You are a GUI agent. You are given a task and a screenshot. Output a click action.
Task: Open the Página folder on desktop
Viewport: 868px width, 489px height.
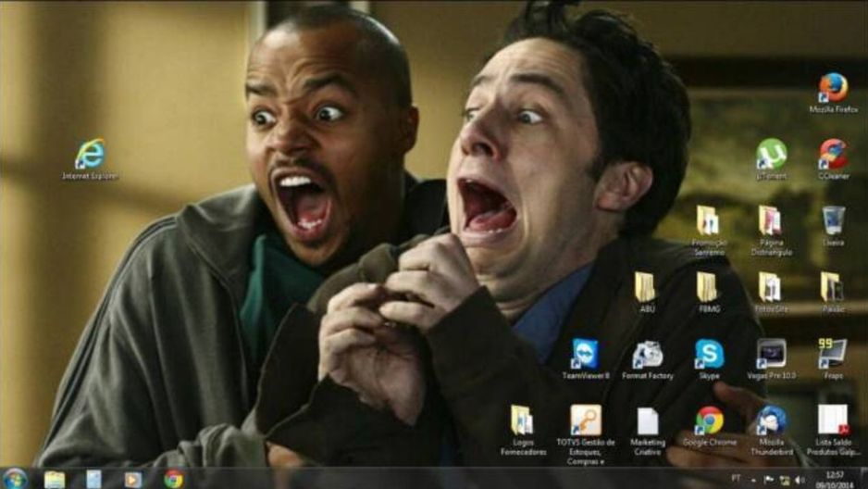[x=771, y=221]
